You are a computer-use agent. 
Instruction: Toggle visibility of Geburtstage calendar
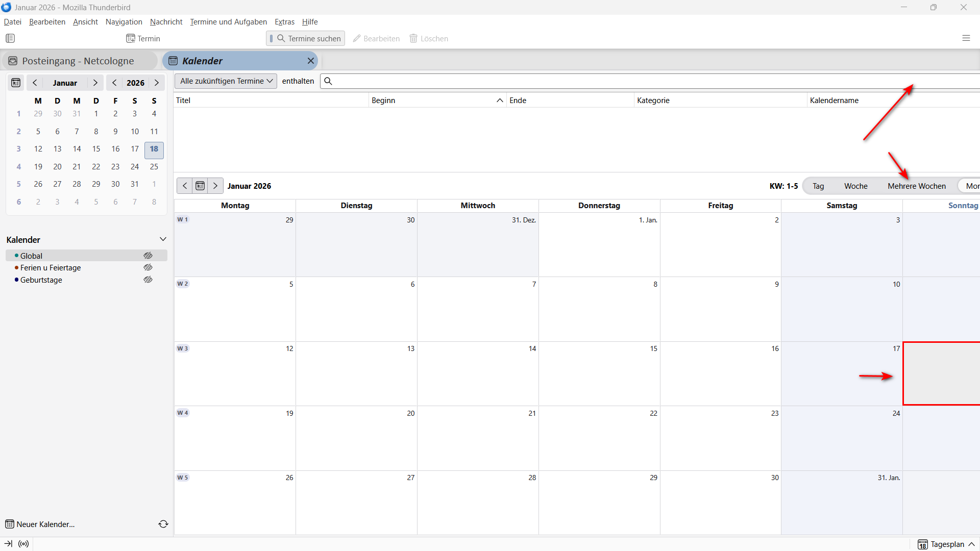[148, 280]
